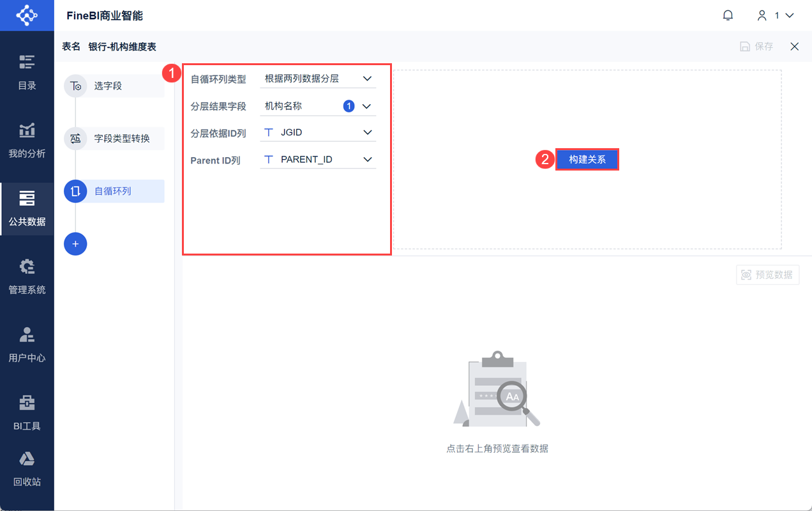The image size is (812, 511).
Task: Open 用户中心 in sidebar
Action: point(27,346)
